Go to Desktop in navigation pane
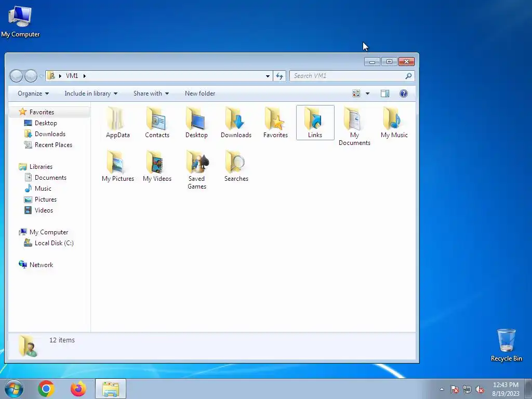The image size is (532, 399). tap(46, 123)
